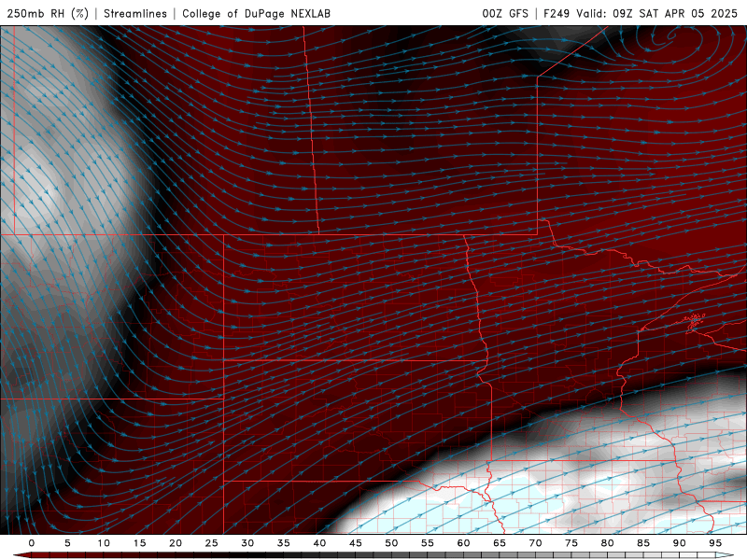Click the 70 tick label on the color scale

(535, 543)
